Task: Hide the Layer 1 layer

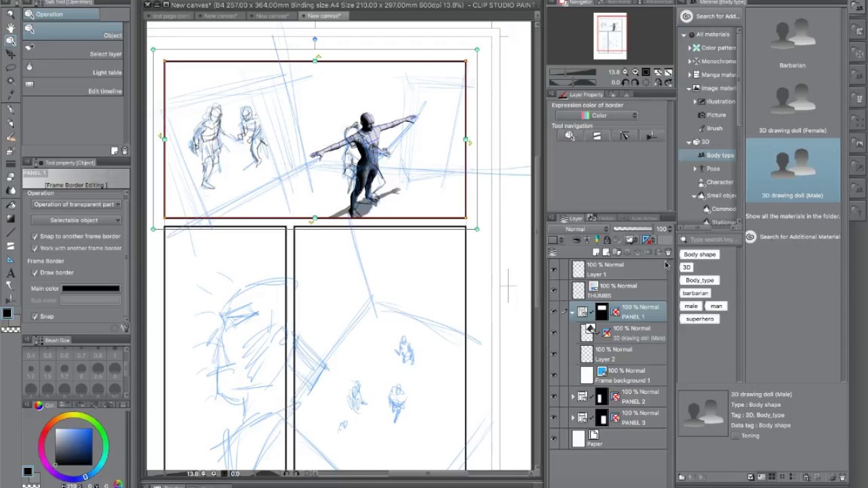Action: click(x=554, y=269)
